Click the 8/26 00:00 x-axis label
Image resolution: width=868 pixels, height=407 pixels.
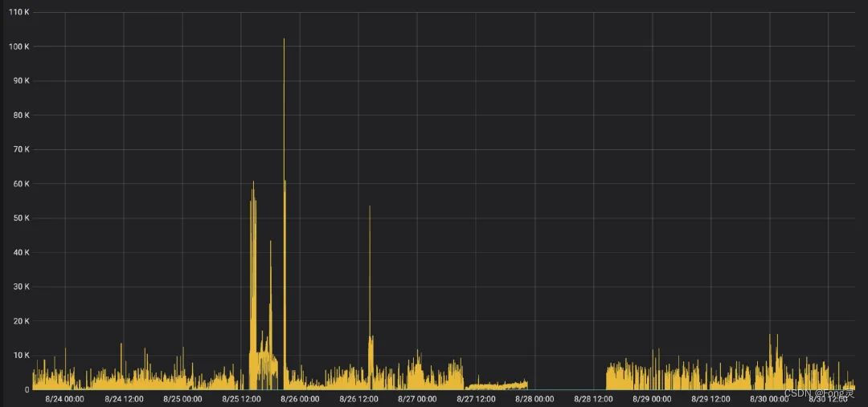pos(300,399)
